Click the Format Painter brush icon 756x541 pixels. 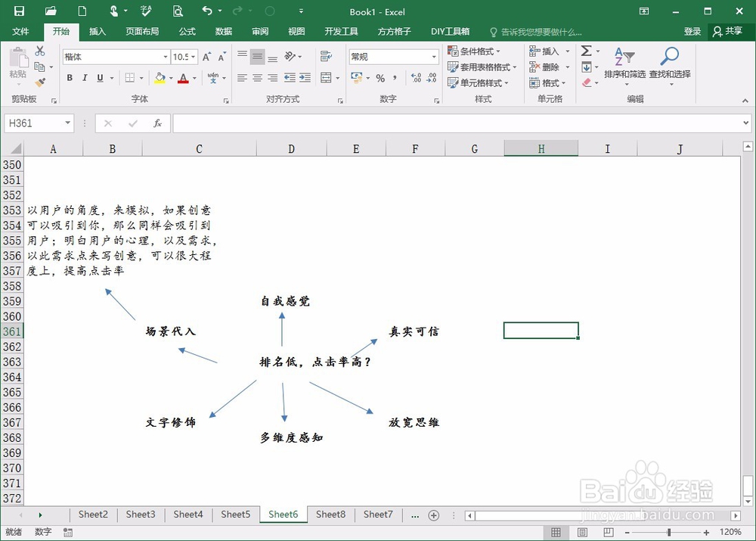coord(40,82)
